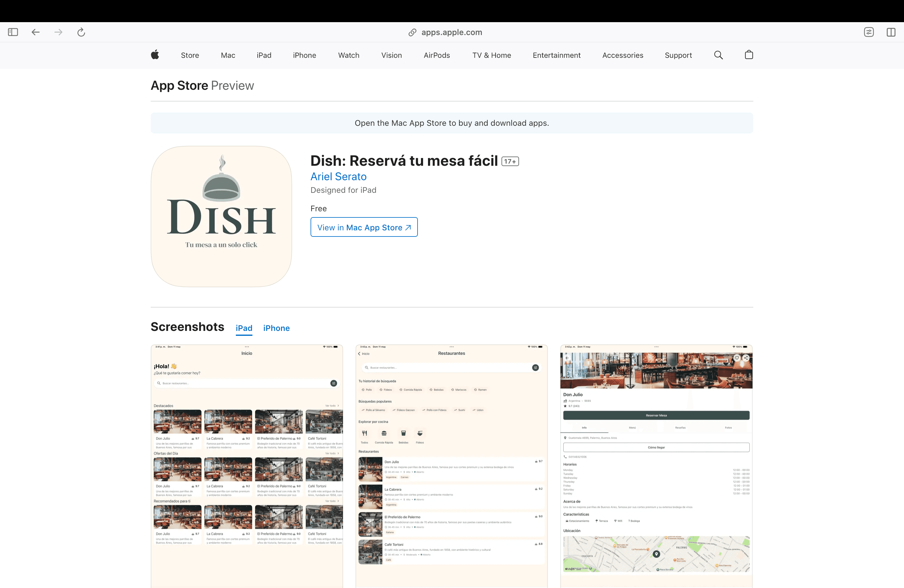Click 'Open the Mac App Store' banner text
This screenshot has width=904, height=588.
pos(452,123)
